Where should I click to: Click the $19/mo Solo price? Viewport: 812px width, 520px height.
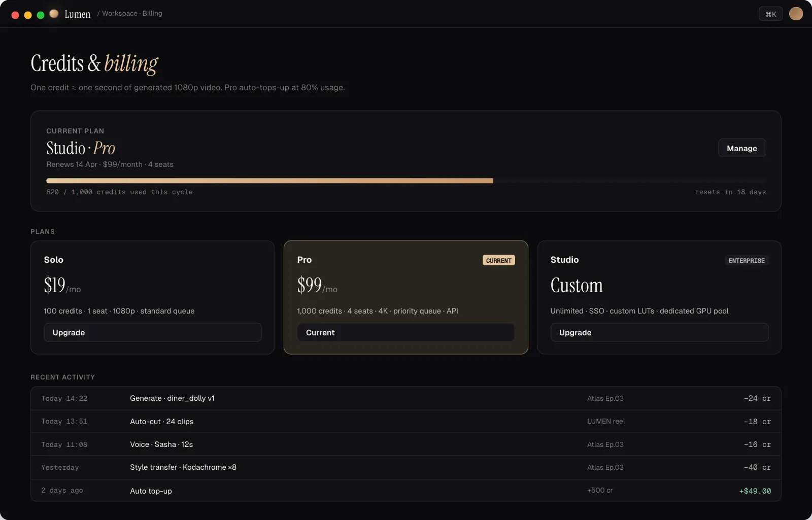(62, 286)
